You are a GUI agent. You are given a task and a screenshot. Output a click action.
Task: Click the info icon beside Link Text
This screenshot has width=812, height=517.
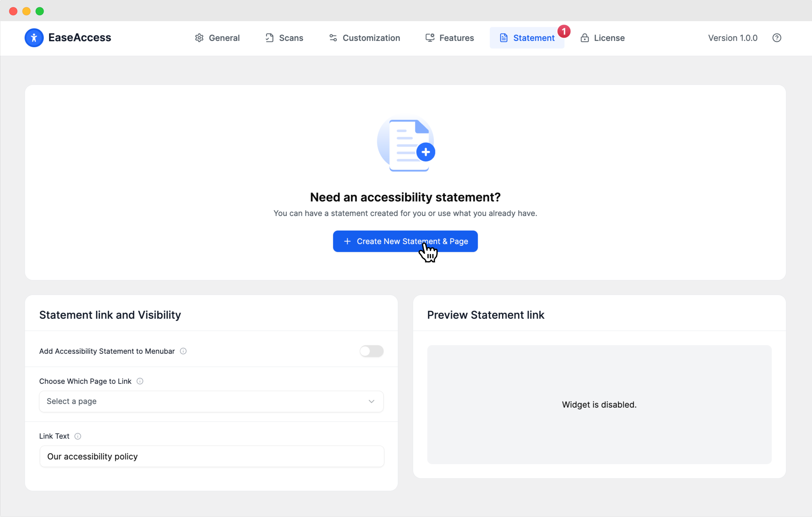coord(78,436)
